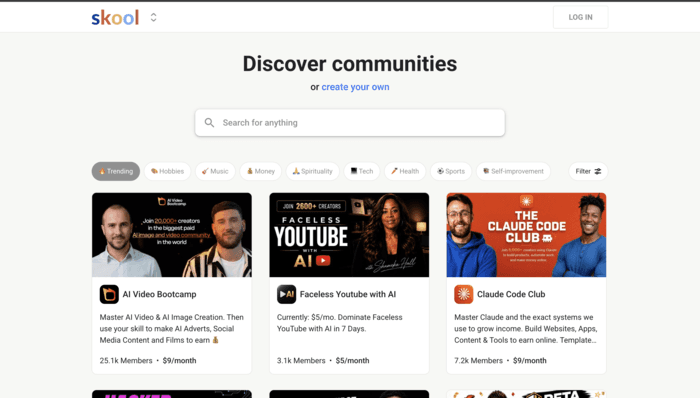700x398 pixels.
Task: Select the Self-improvement category chip
Action: pos(513,171)
